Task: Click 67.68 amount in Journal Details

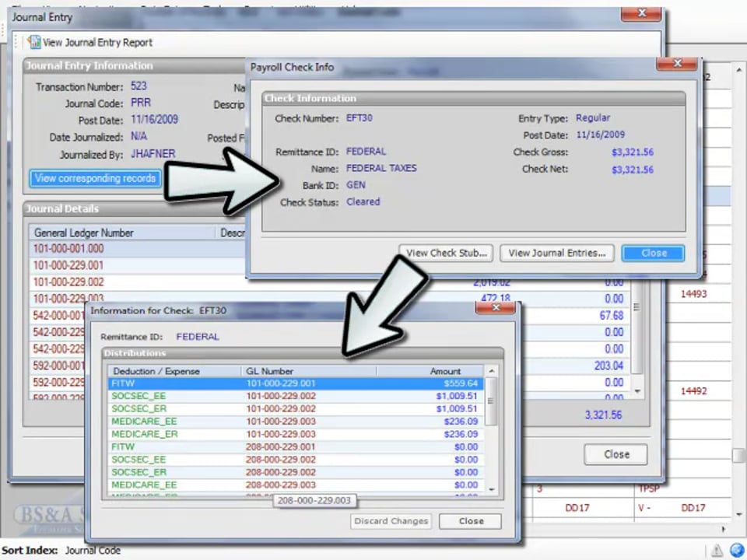Action: (x=612, y=316)
